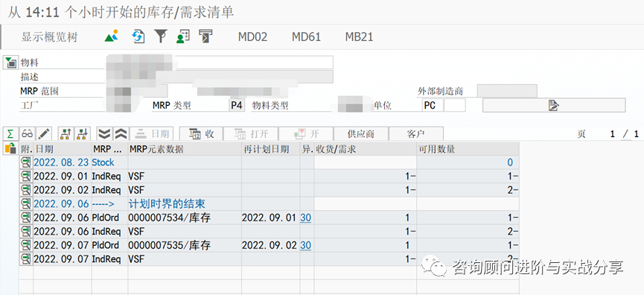Click the glasses display element icon
This screenshot has width=644, height=295.
click(28, 133)
